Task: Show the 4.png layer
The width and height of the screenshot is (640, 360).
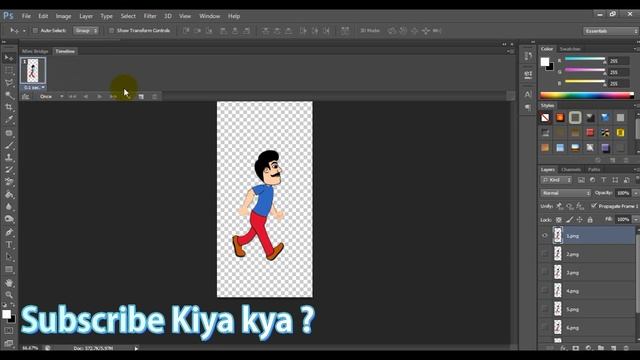Action: [545, 291]
